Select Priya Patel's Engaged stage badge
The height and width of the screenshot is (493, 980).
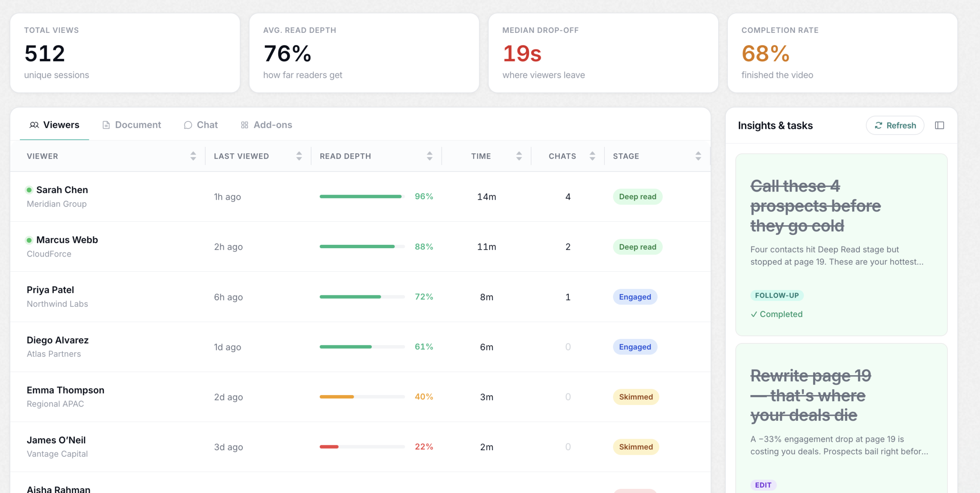(635, 297)
